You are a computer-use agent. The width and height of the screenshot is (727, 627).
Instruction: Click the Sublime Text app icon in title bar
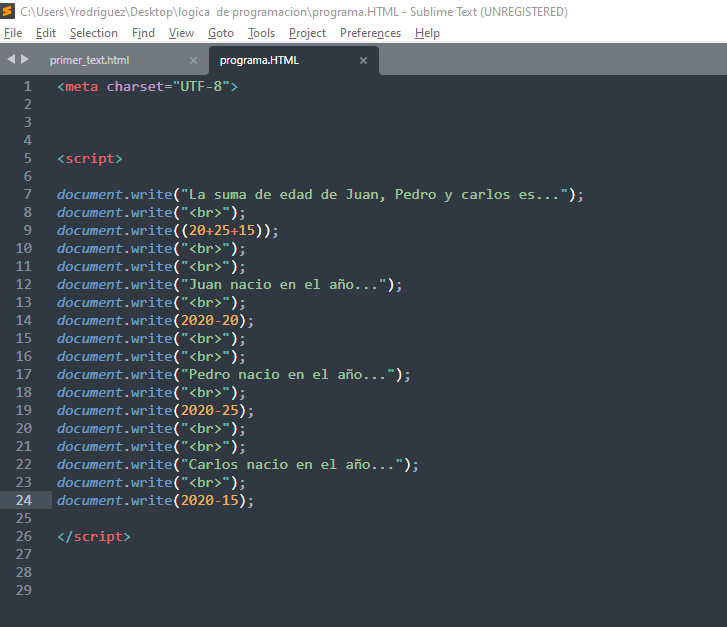pos(7,11)
